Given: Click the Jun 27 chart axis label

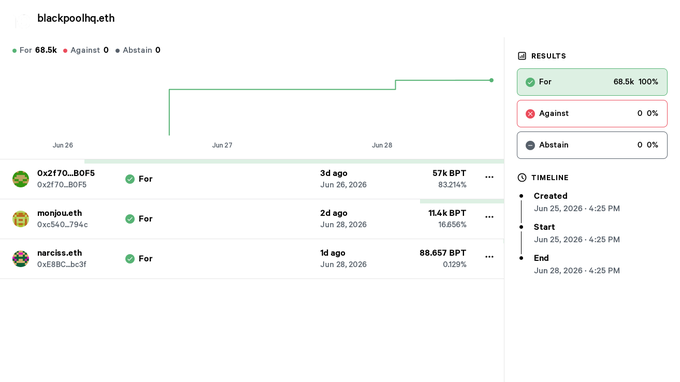Looking at the screenshot, I should [x=222, y=145].
